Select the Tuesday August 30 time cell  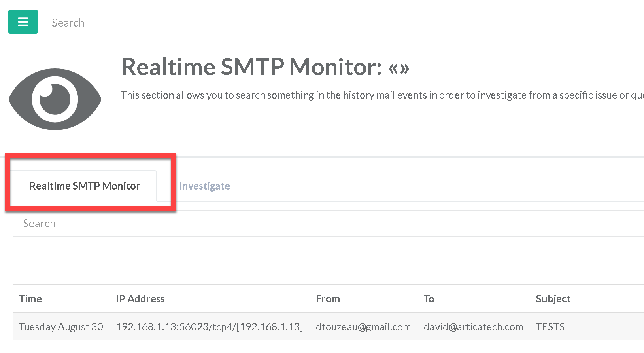click(61, 327)
